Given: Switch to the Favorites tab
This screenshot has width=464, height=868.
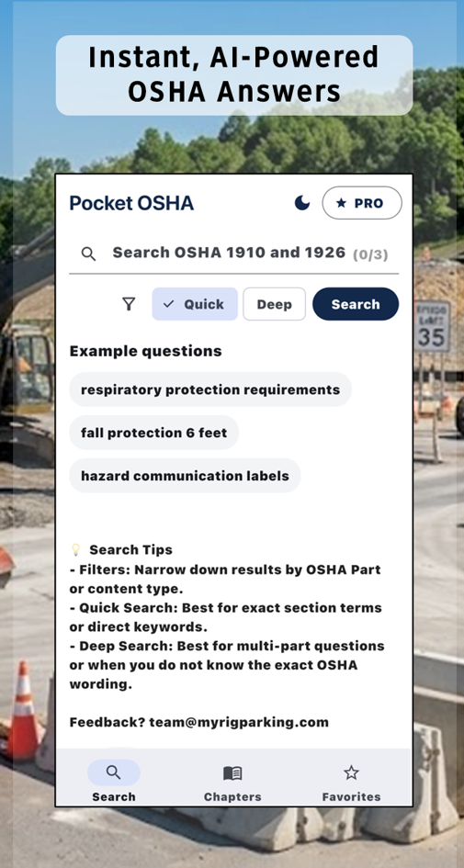Looking at the screenshot, I should (352, 781).
